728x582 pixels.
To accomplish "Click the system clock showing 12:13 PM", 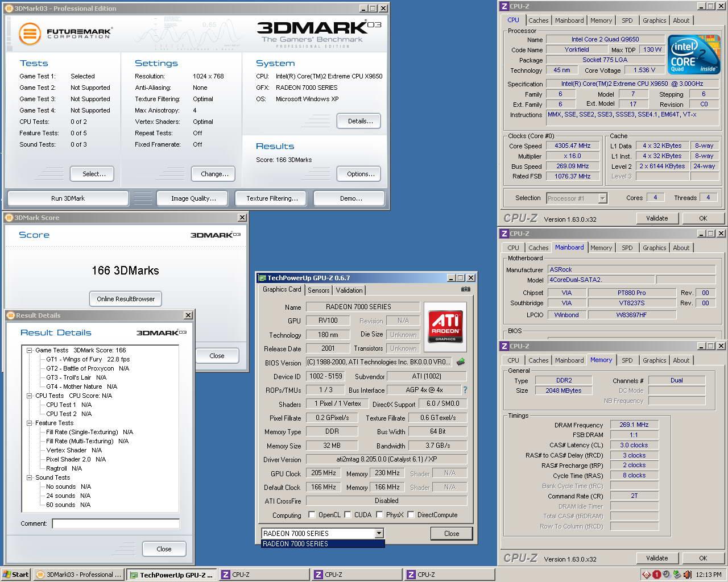I will pyautogui.click(x=708, y=575).
